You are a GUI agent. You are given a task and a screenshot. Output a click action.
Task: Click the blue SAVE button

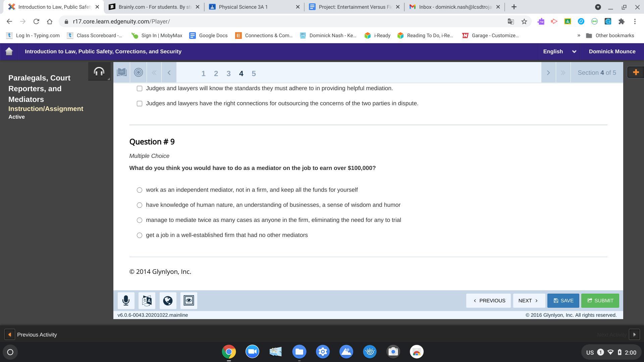coord(563,301)
